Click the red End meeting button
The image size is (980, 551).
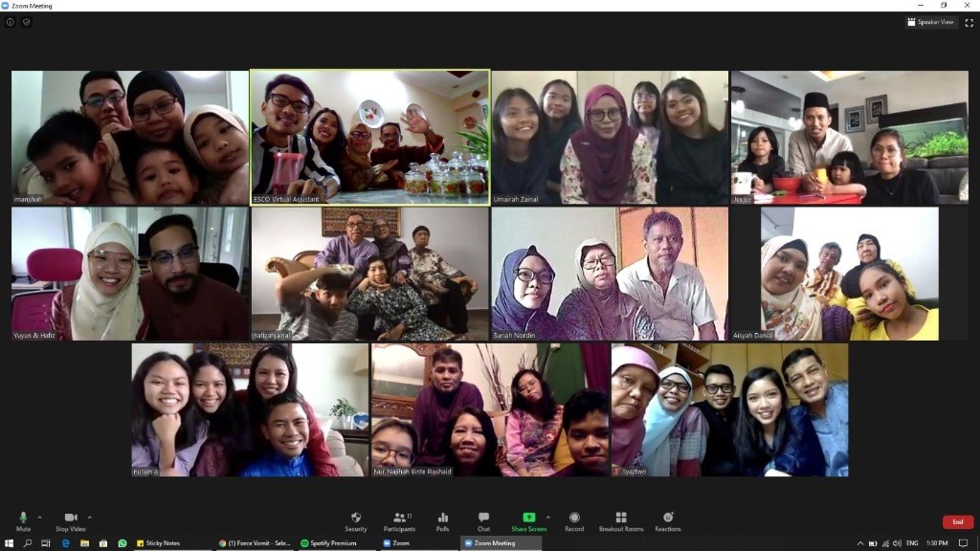point(957,521)
